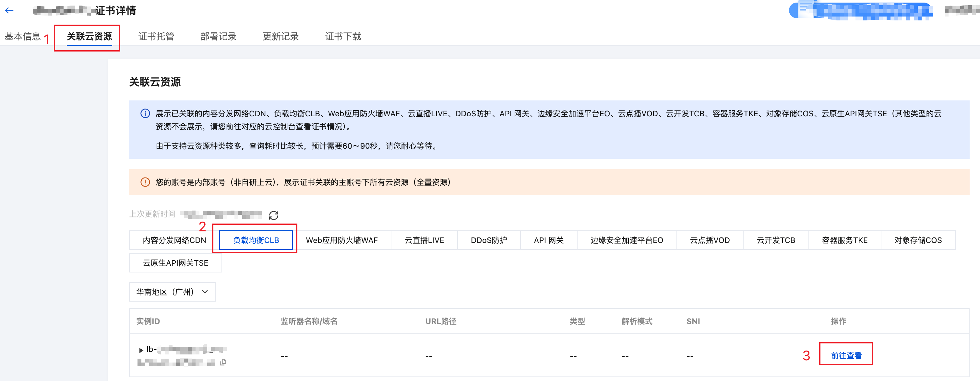Select the 云直播LIVE resource option

[424, 240]
